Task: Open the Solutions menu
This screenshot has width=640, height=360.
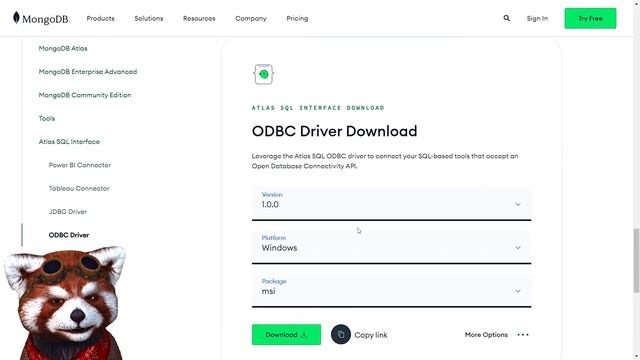Action: tap(149, 18)
